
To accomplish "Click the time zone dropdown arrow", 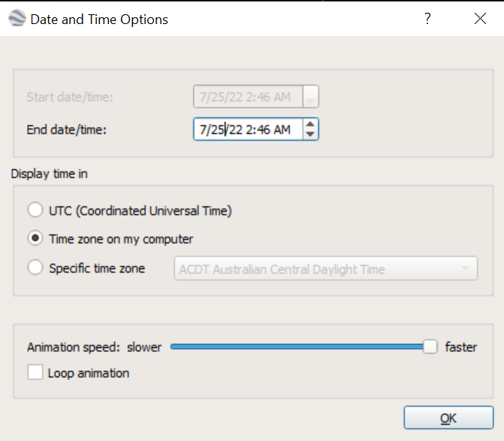I will (465, 268).
